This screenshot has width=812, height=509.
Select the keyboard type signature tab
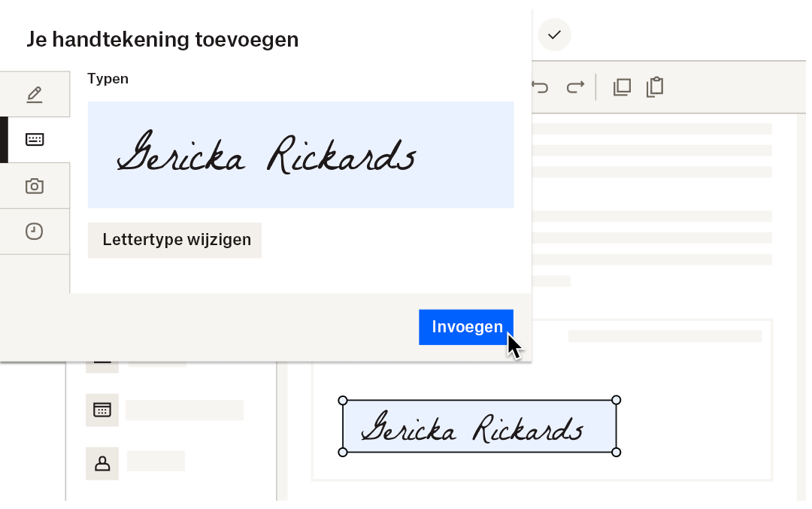click(35, 140)
